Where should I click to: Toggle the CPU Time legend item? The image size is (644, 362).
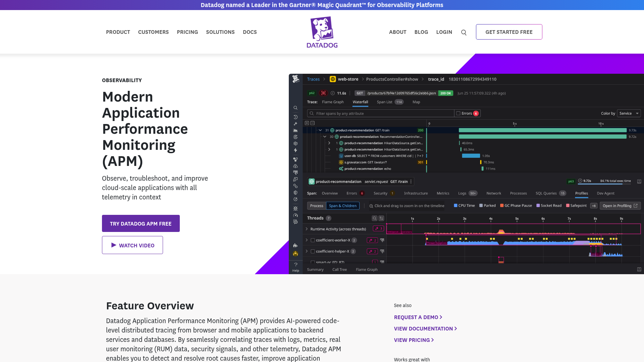[x=464, y=205]
